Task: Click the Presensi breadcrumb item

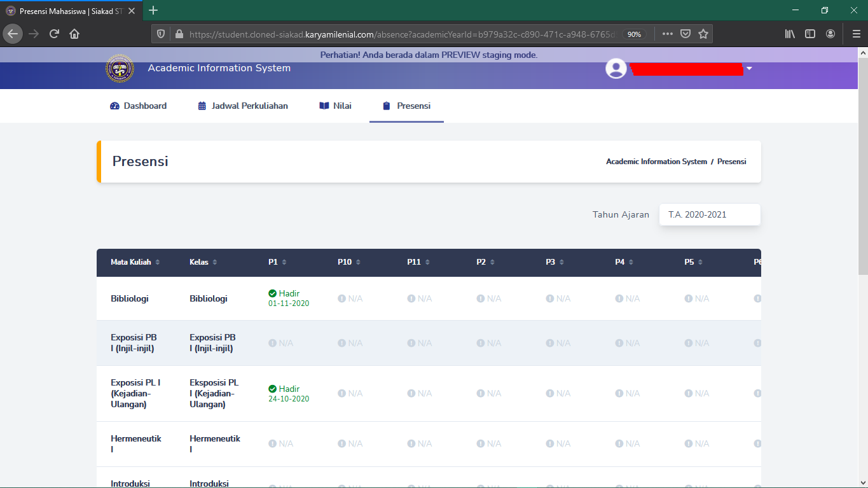Action: tap(732, 162)
